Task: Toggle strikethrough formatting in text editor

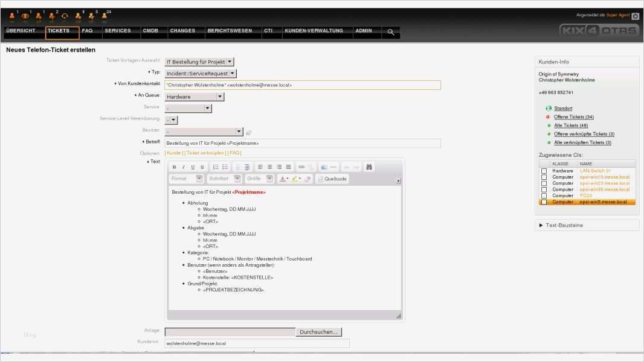Action: (202, 167)
